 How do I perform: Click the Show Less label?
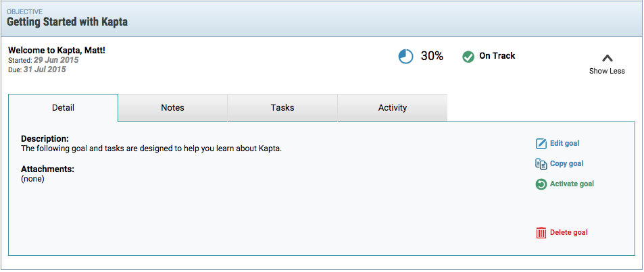click(x=607, y=71)
